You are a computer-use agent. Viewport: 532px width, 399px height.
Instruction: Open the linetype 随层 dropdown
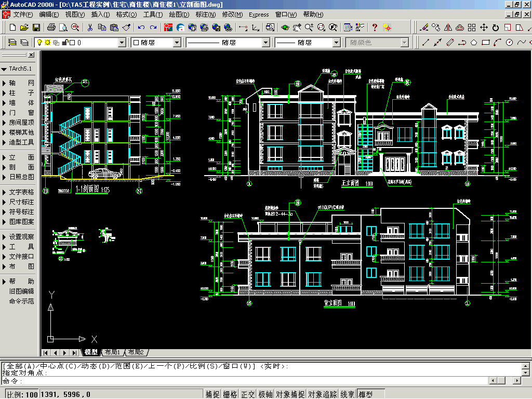pos(266,43)
